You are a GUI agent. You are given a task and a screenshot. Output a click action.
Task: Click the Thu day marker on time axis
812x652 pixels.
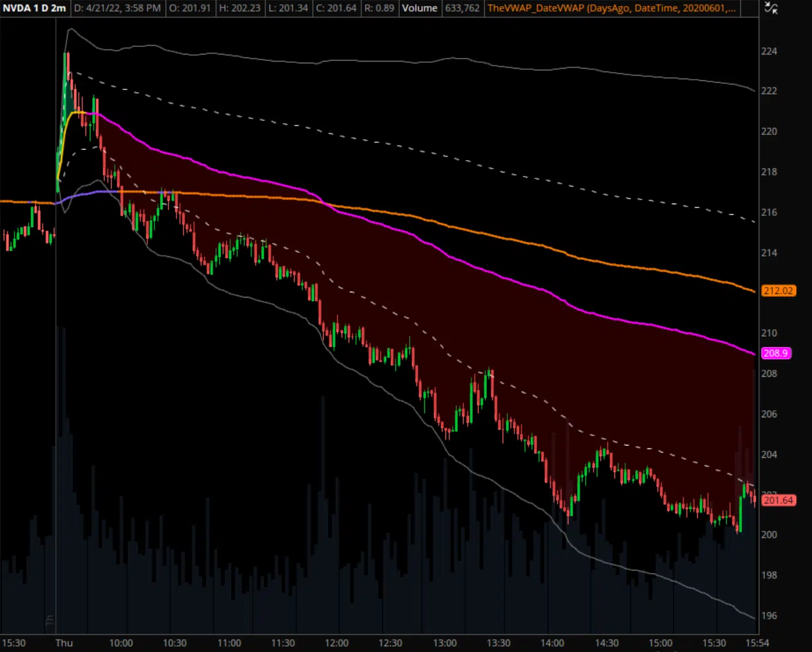click(x=64, y=643)
